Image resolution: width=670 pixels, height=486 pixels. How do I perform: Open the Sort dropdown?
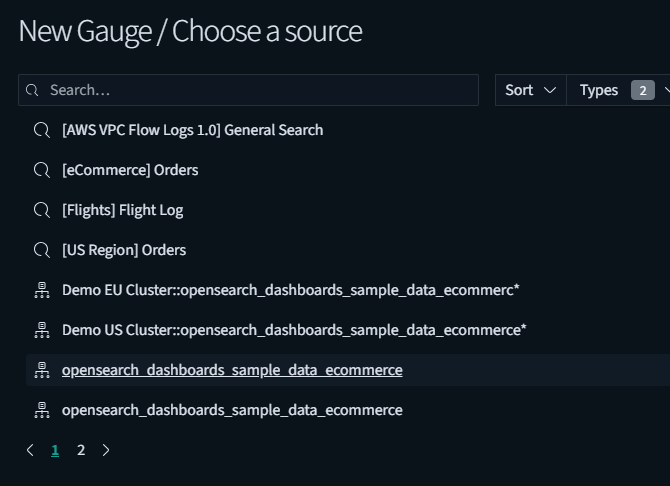click(x=530, y=90)
